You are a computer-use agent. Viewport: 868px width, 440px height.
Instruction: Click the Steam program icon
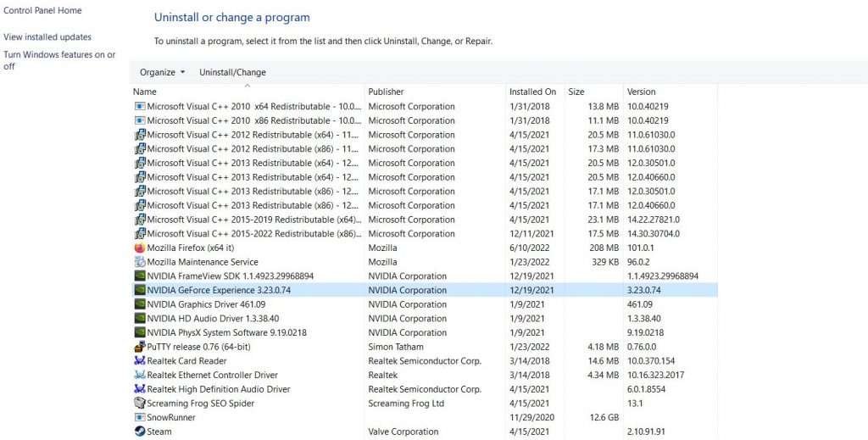point(140,432)
